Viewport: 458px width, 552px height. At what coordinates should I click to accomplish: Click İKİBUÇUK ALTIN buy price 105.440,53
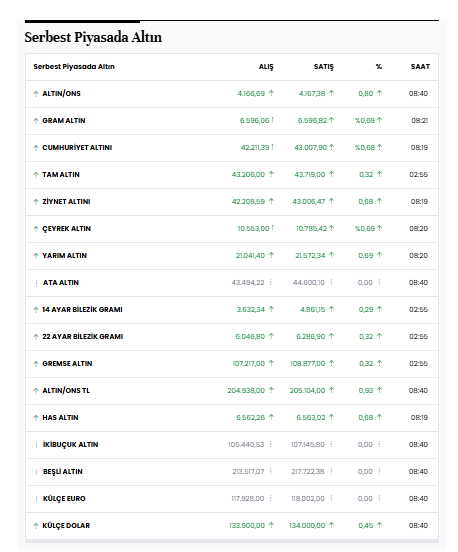coord(246,445)
